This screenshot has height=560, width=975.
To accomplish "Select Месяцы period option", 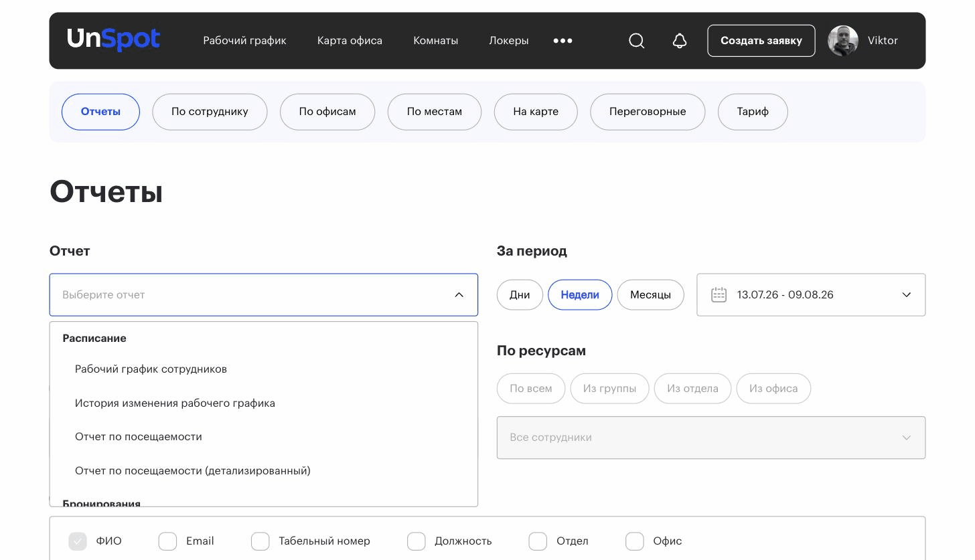I will pyautogui.click(x=650, y=295).
